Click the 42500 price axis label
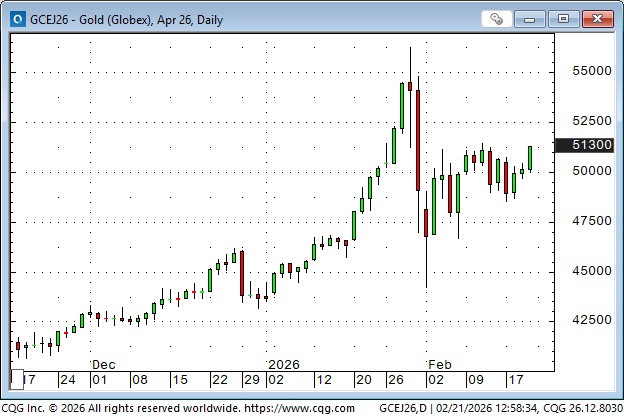 coord(587,321)
